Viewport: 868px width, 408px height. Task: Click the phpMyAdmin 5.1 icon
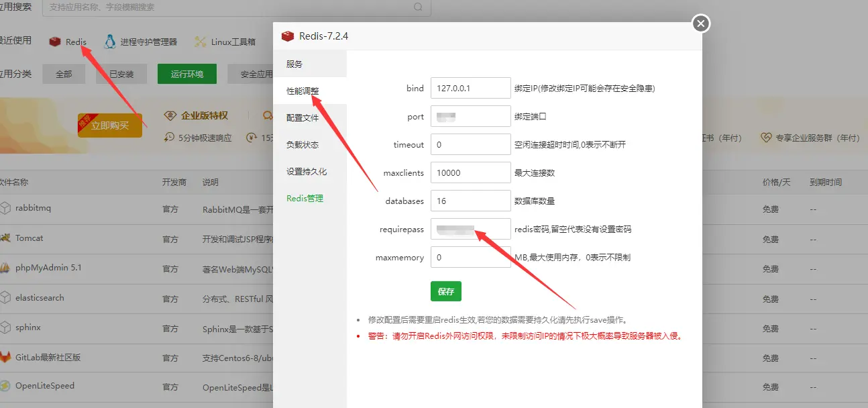(x=5, y=268)
